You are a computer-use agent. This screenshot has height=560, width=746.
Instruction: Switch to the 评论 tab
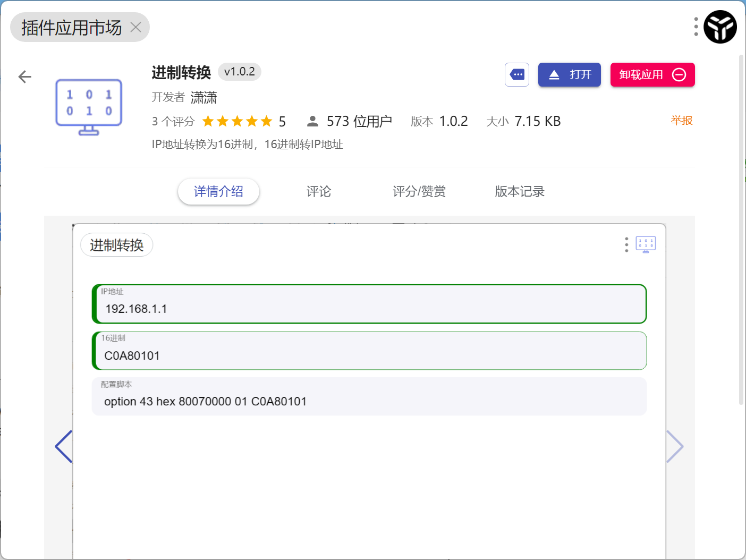click(x=319, y=191)
